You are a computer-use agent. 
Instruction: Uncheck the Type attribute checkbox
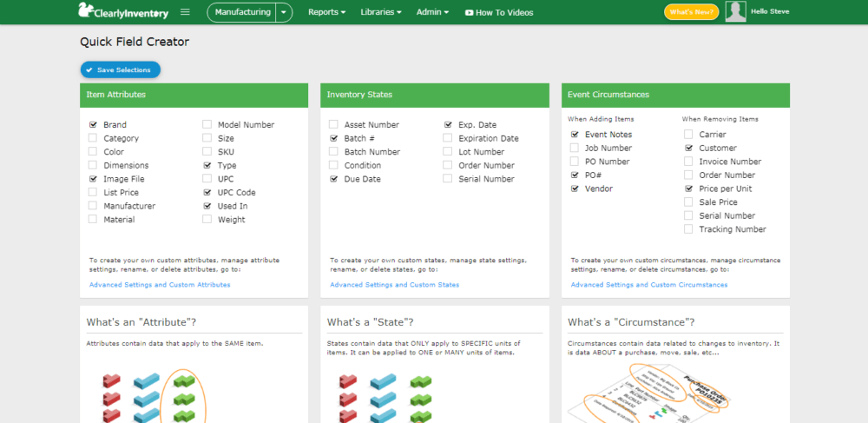click(207, 165)
